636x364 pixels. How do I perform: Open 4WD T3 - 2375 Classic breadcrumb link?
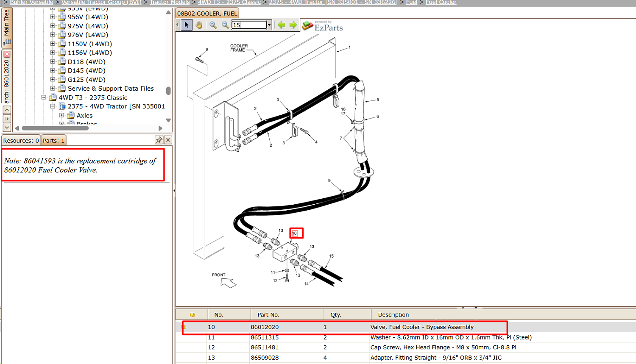[x=229, y=3]
